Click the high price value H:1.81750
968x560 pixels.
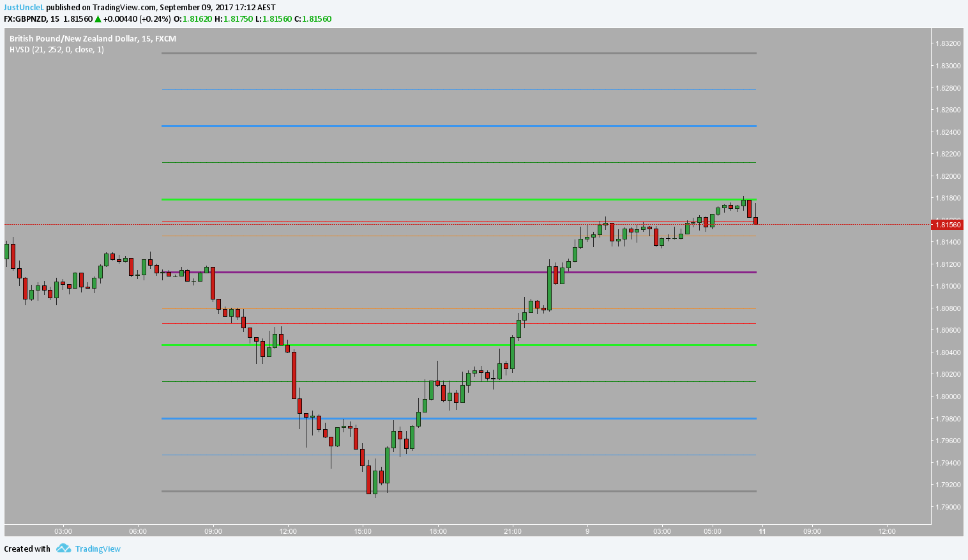[x=233, y=19]
